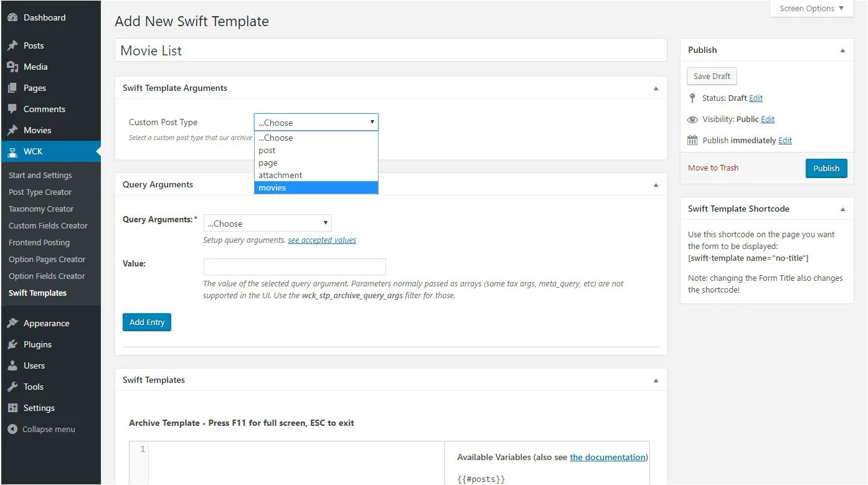Open the Dashboard menu label

[44, 18]
